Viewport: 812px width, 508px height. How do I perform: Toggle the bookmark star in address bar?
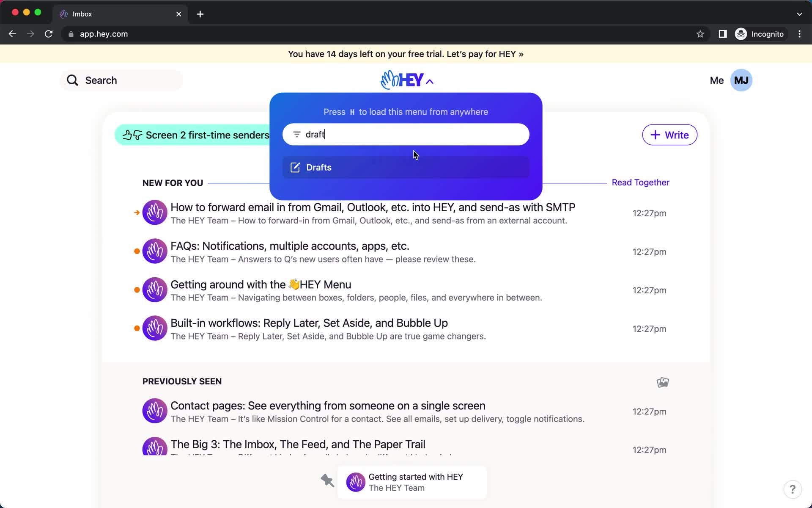pos(700,34)
